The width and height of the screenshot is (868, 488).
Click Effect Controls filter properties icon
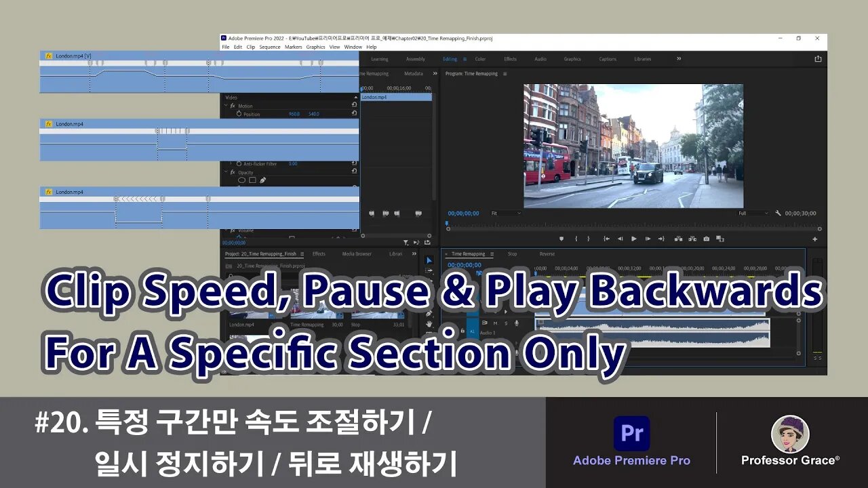[x=406, y=242]
